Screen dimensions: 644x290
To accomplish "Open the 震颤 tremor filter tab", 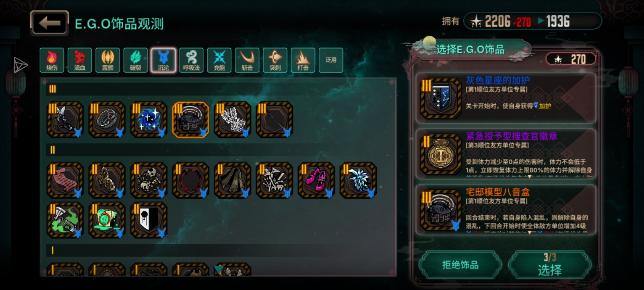I will coord(107,60).
